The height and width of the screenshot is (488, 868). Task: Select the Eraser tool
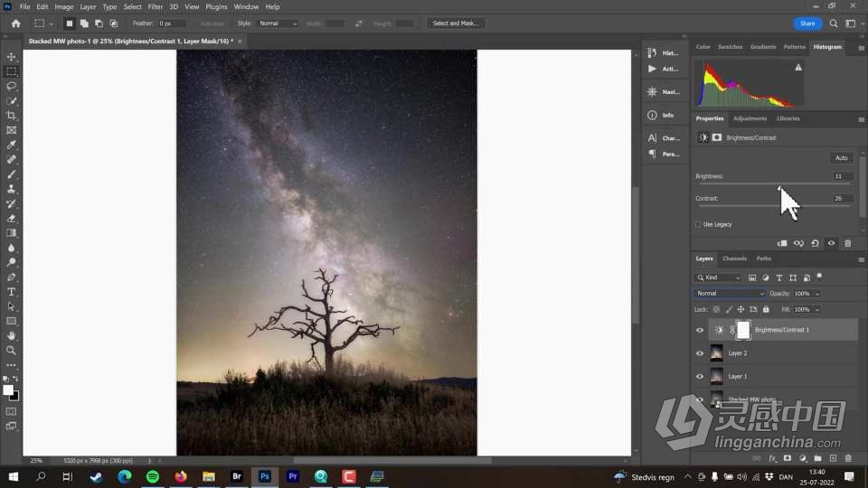[11, 219]
